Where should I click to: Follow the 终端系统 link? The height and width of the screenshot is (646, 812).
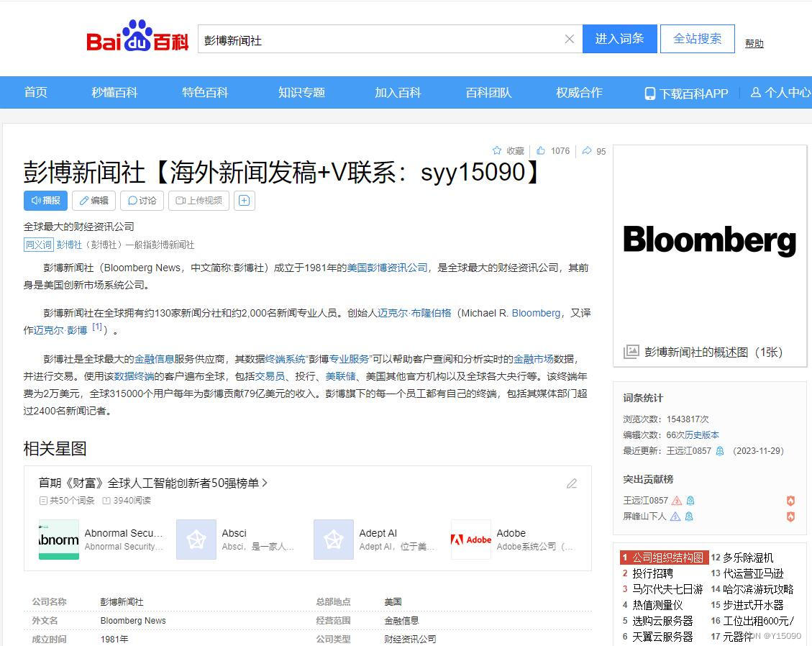[286, 359]
